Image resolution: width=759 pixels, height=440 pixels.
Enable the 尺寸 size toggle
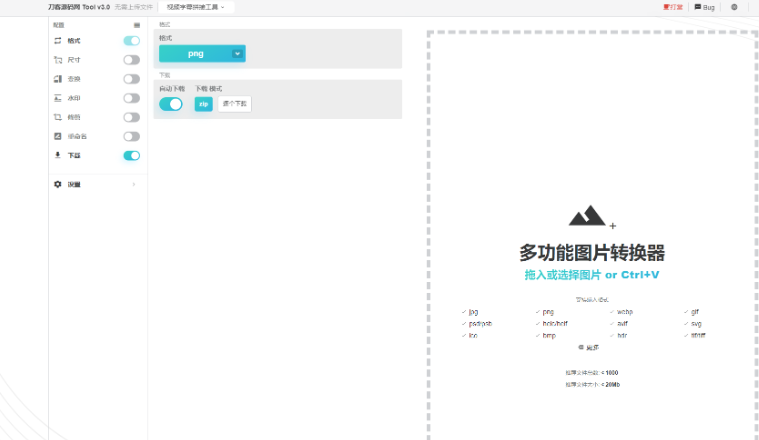(x=131, y=60)
